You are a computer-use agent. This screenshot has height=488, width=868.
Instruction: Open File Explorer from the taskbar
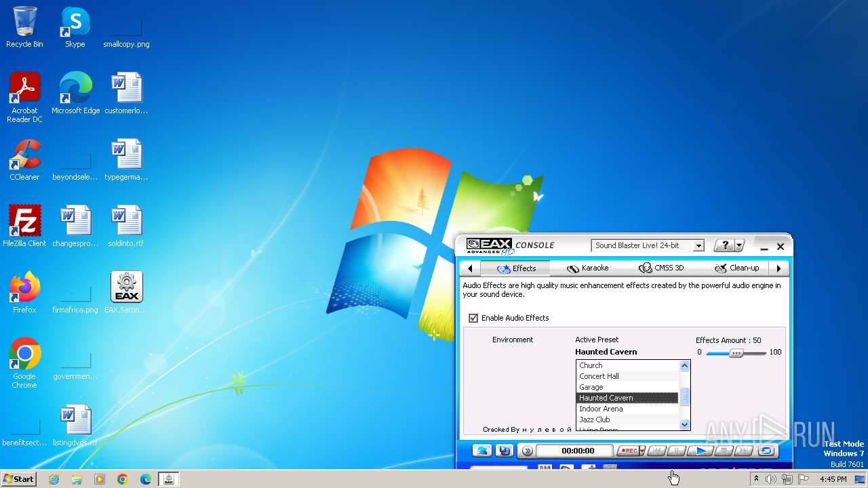(77, 479)
